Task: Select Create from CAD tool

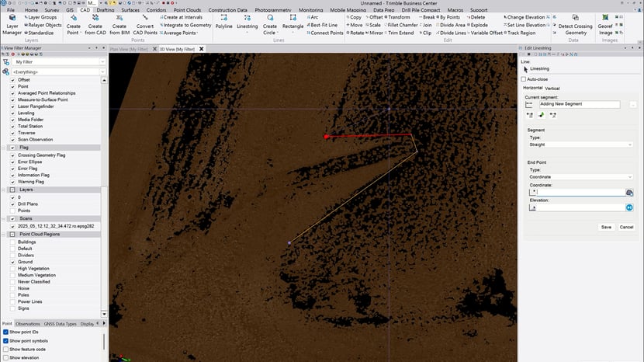Action: (x=95, y=25)
